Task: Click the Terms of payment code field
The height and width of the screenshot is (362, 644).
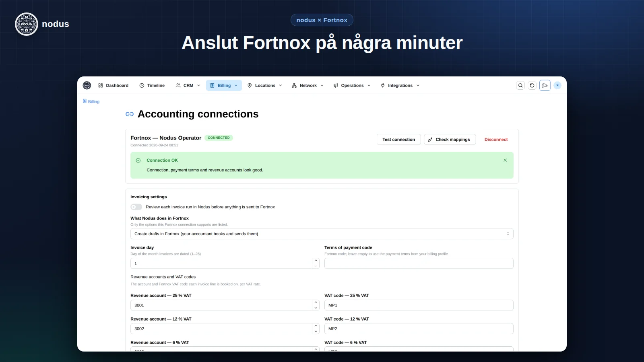Action: point(419,263)
